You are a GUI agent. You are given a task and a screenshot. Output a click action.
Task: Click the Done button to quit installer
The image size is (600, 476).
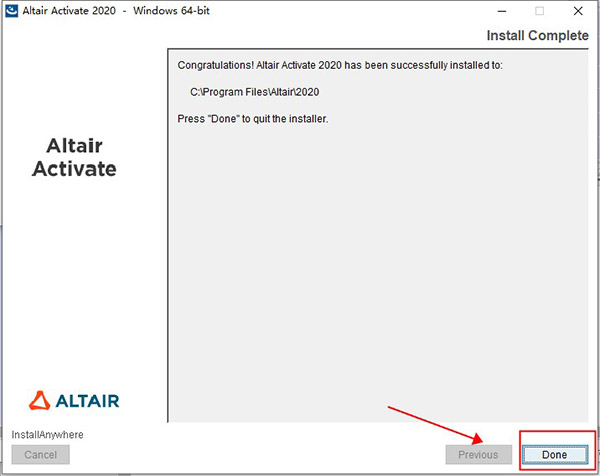[554, 455]
